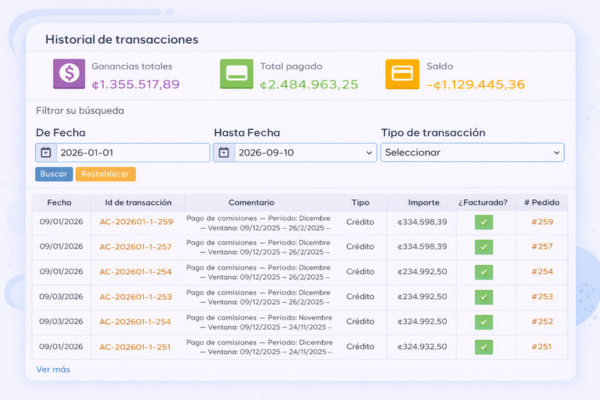The height and width of the screenshot is (400, 600).
Task: Open order #252 link
Action: (542, 322)
